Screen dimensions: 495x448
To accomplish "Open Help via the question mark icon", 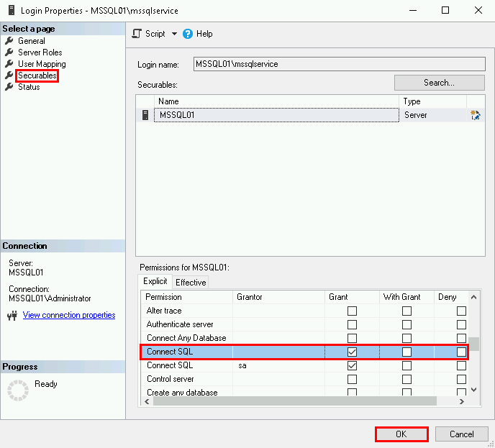I will point(188,34).
